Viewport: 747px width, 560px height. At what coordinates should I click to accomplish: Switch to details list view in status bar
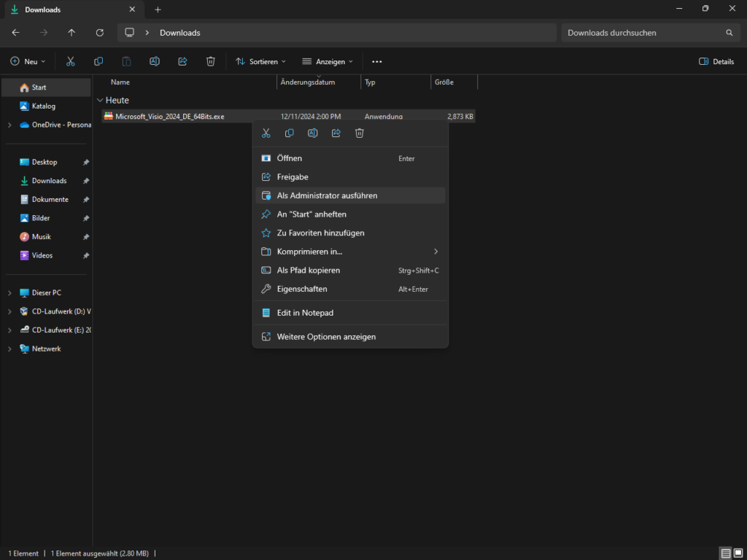(725, 553)
